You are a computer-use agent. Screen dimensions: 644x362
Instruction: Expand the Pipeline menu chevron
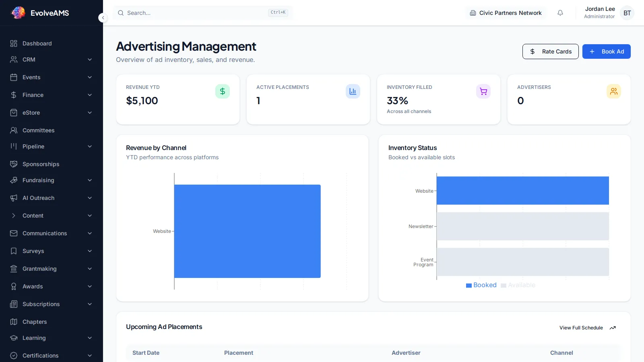coord(90,146)
